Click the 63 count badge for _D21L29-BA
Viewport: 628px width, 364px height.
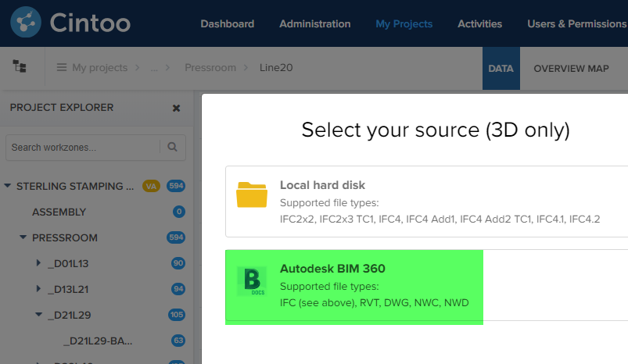(x=178, y=341)
